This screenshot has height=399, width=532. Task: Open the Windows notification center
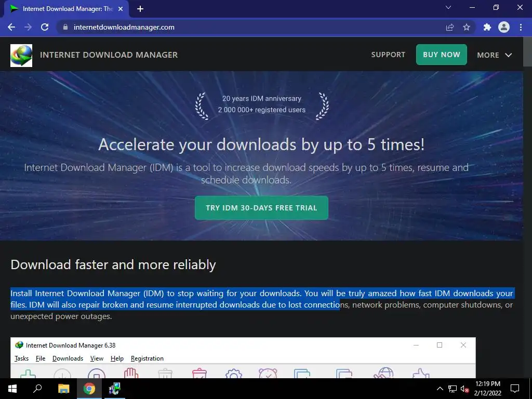click(x=515, y=389)
